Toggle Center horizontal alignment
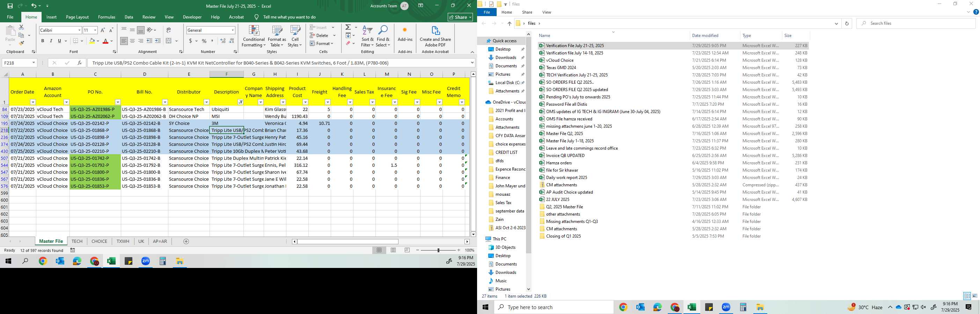This screenshot has height=314, width=980. pos(132,41)
